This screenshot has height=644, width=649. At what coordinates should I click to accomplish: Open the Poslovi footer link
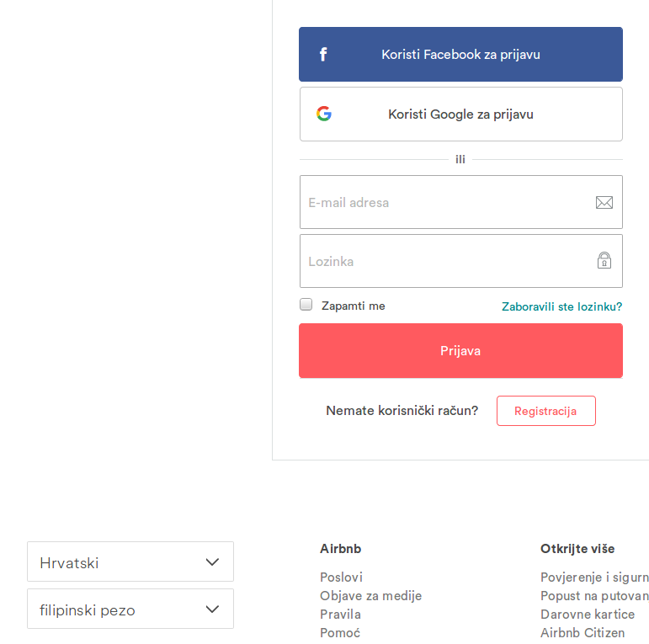pyautogui.click(x=341, y=577)
